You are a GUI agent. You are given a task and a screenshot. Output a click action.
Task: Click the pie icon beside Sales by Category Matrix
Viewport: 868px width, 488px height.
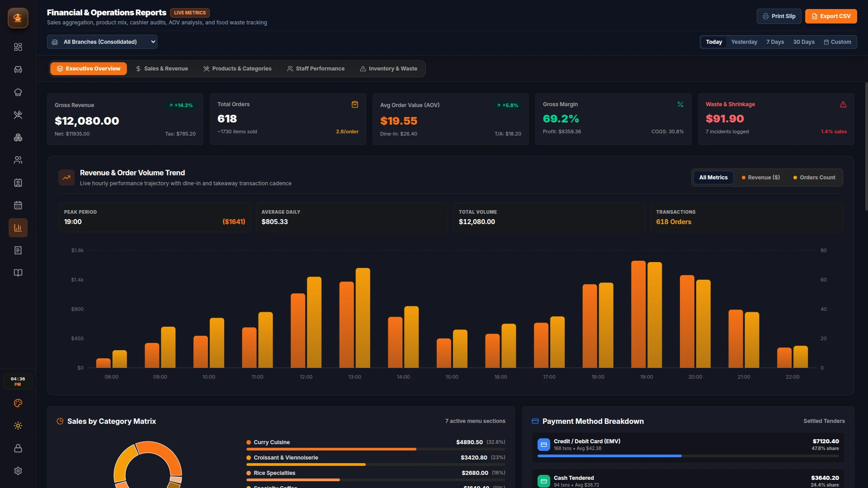pos(60,421)
